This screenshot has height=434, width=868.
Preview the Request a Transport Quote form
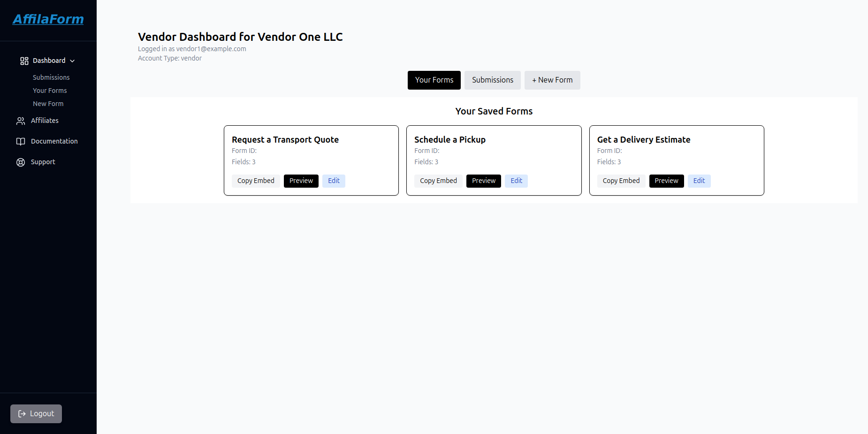tap(301, 181)
